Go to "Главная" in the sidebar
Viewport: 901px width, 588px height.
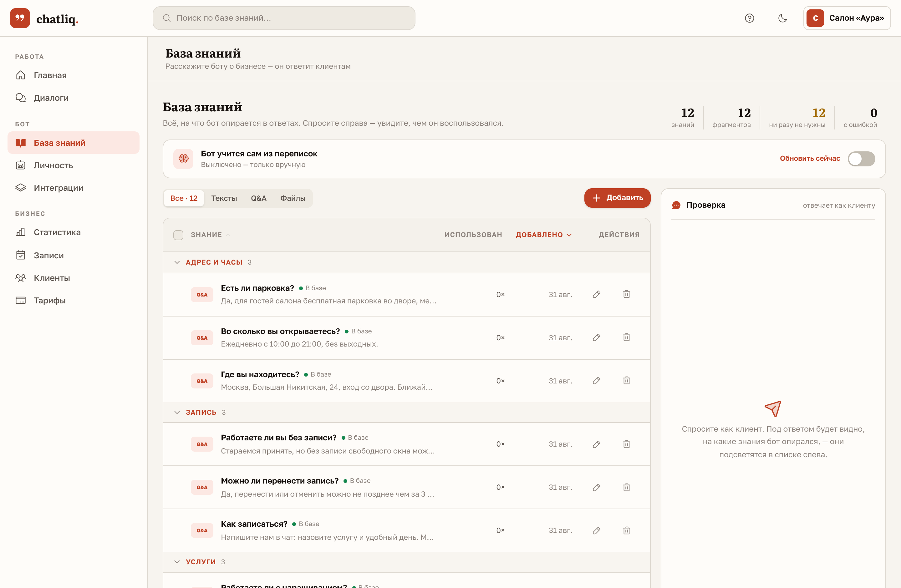pyautogui.click(x=74, y=75)
